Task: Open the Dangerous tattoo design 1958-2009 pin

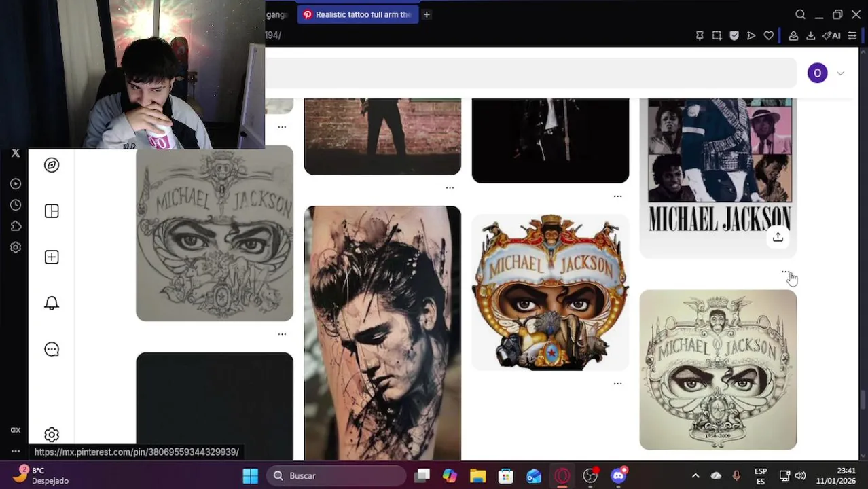Action: (x=718, y=369)
